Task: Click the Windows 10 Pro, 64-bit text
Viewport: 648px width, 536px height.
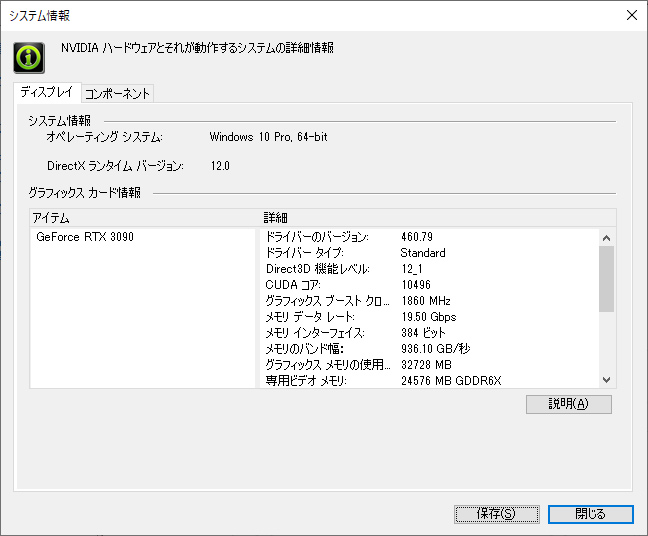Action: tap(268, 137)
